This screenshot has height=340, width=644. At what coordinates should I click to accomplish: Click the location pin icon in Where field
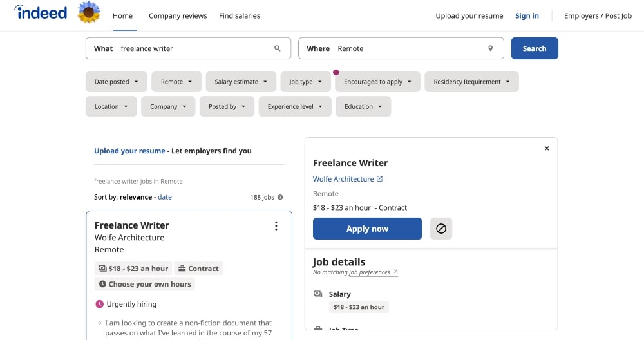490,48
